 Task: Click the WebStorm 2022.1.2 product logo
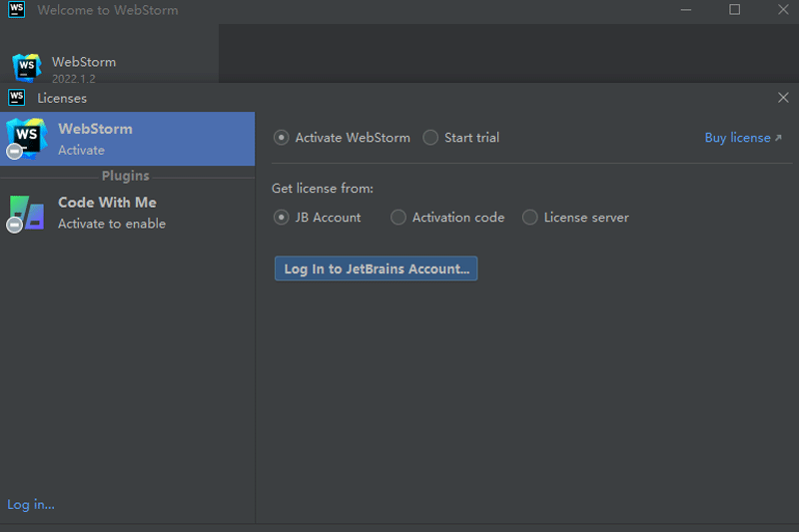(27, 68)
